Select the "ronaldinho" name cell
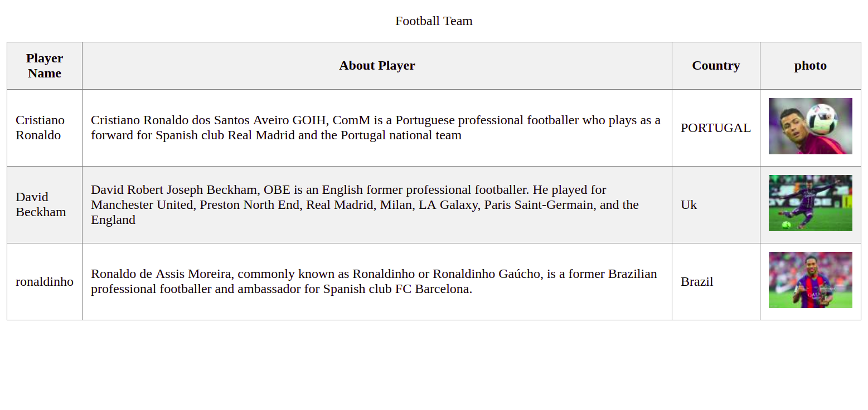The height and width of the screenshot is (410, 868). point(45,281)
